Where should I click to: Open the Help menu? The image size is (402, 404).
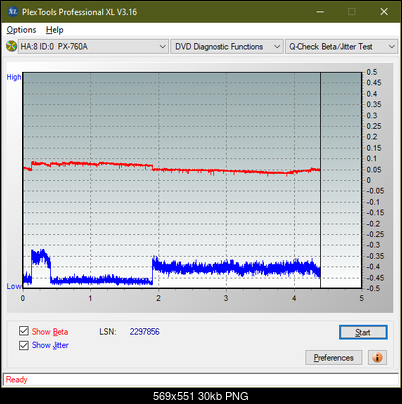pyautogui.click(x=55, y=30)
